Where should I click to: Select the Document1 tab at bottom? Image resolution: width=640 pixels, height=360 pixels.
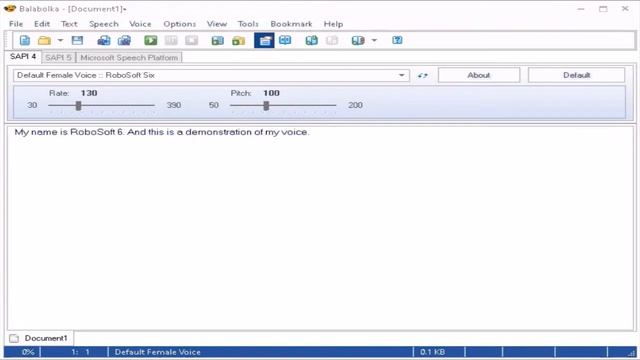click(39, 338)
